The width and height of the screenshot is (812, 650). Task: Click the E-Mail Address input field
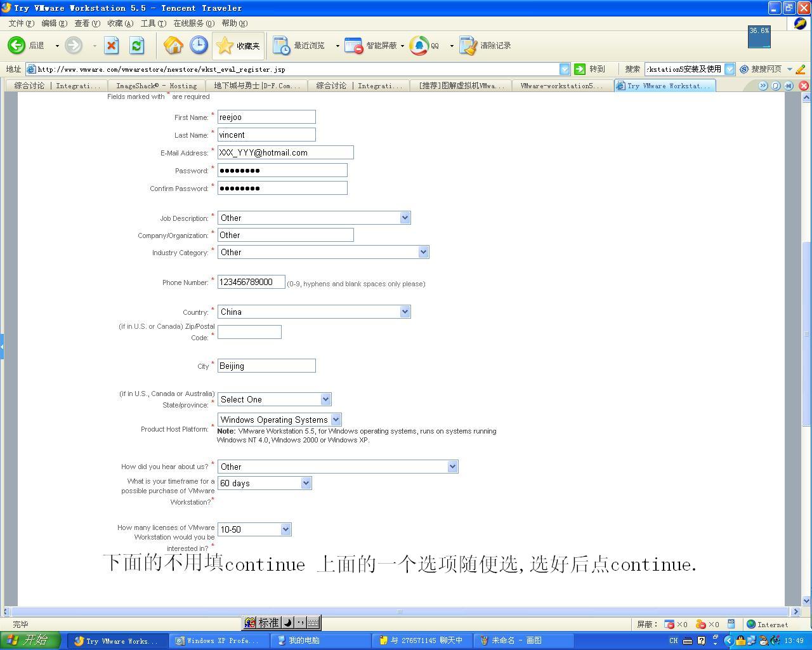[x=285, y=152]
